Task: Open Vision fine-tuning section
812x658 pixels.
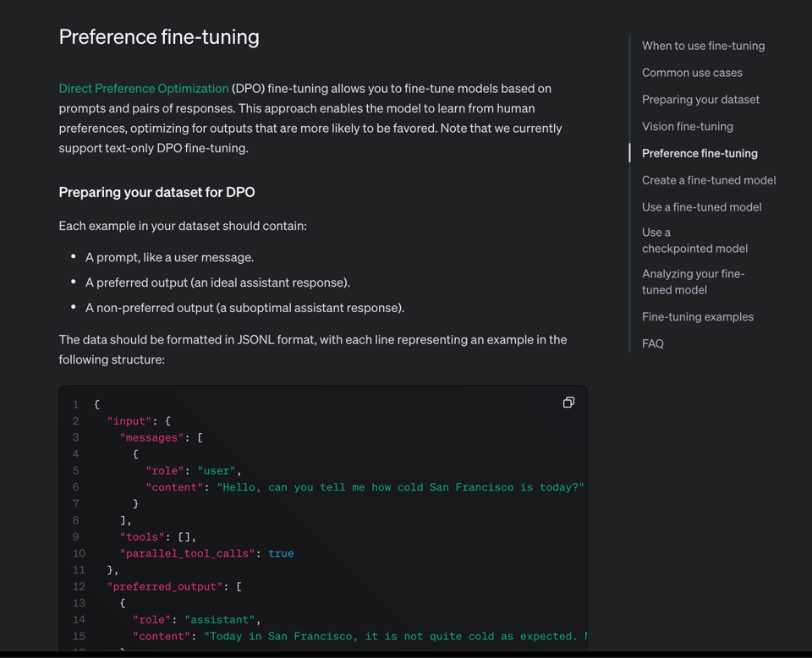Action: (x=687, y=127)
